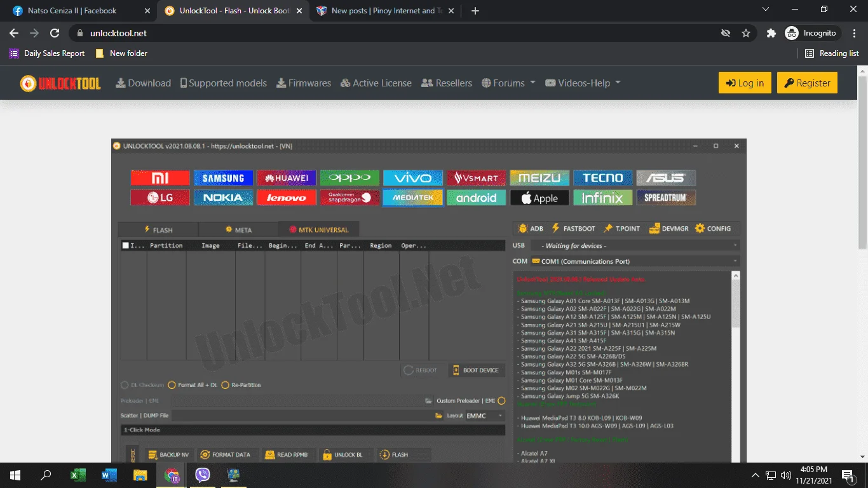This screenshot has height=488, width=868.
Task: Select the Meizu brand tile
Action: (x=539, y=178)
